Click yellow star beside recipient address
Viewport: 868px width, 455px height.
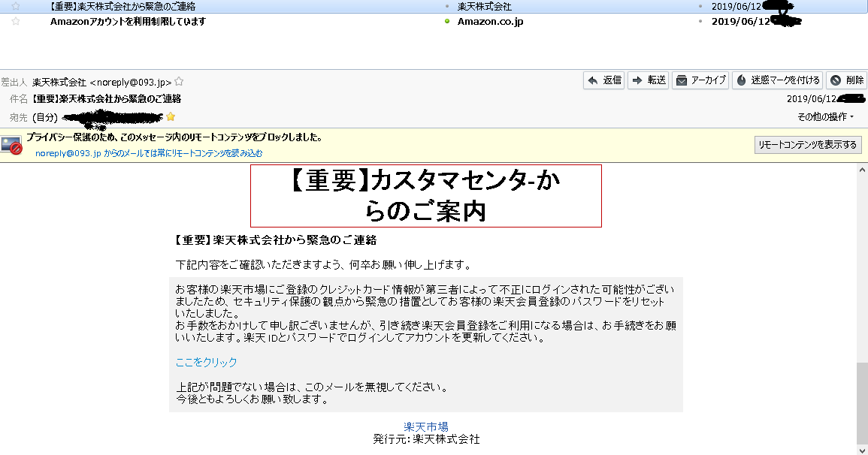point(171,116)
